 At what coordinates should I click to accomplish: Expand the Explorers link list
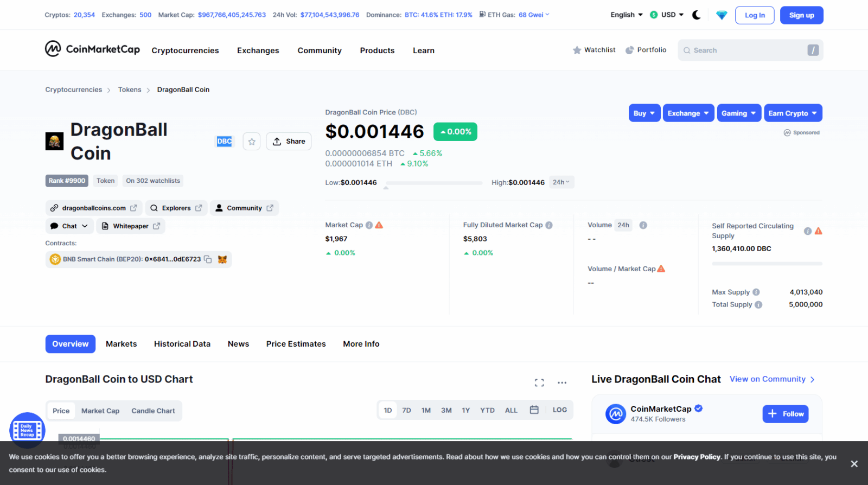click(176, 208)
